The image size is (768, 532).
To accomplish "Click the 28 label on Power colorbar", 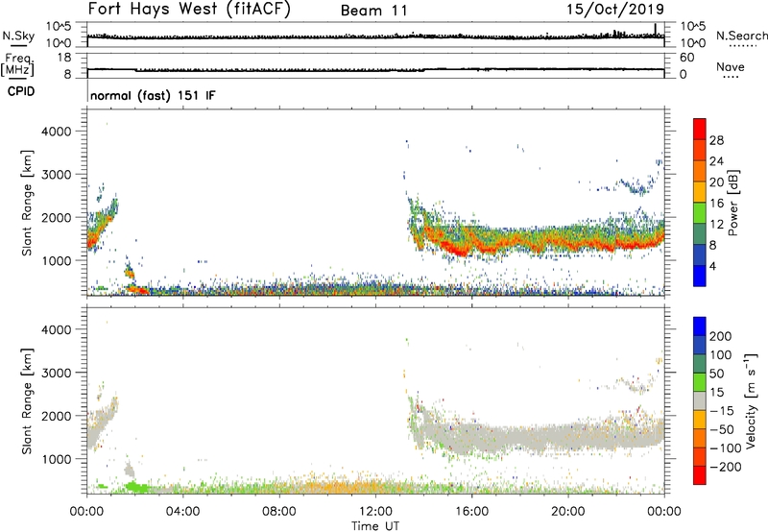I will coord(716,140).
